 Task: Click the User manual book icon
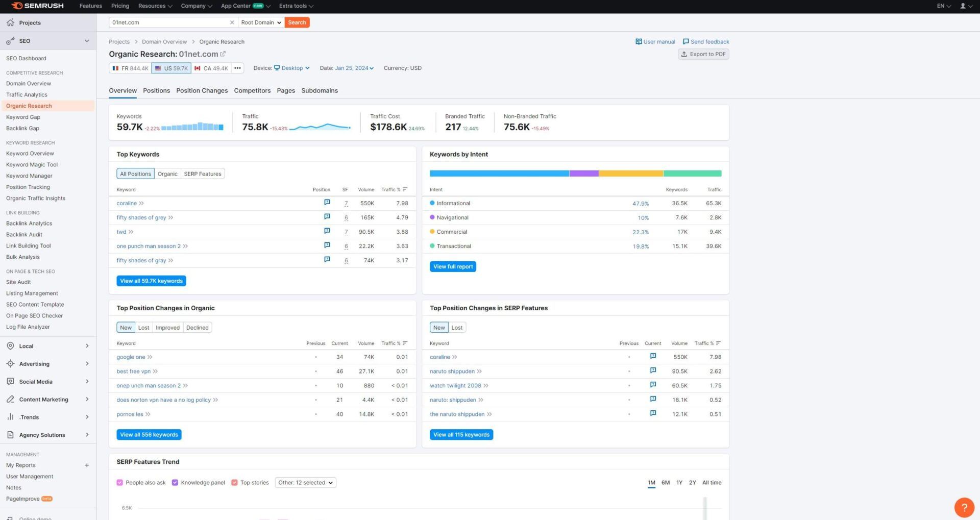pyautogui.click(x=639, y=42)
